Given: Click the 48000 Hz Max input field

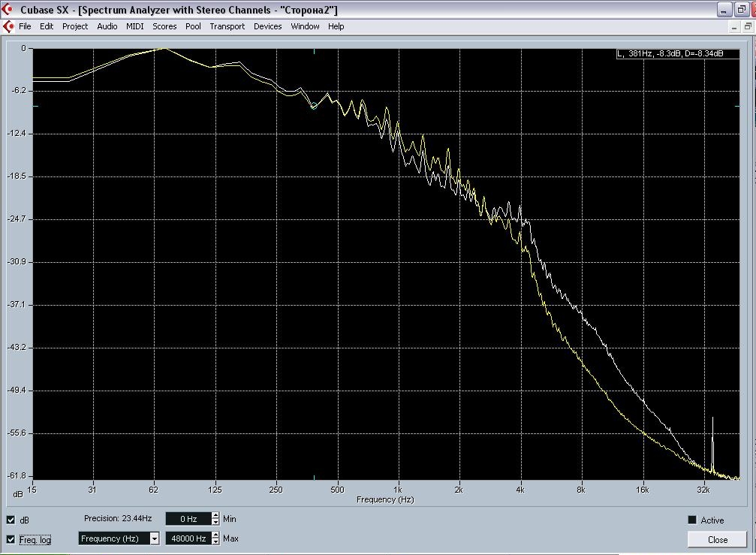Looking at the screenshot, I should (x=188, y=538).
